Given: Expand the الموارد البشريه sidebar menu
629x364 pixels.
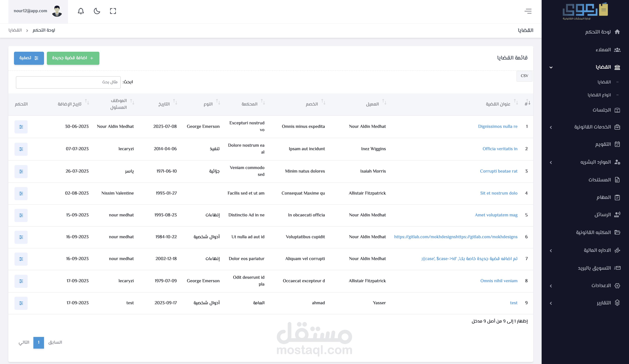Looking at the screenshot, I should 595,162.
